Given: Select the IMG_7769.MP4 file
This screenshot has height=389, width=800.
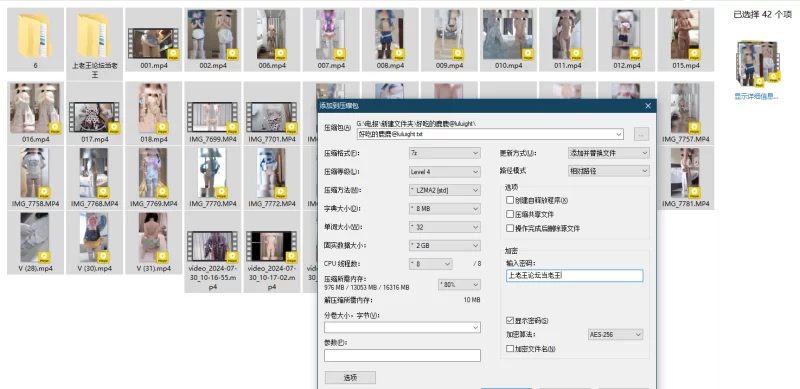Looking at the screenshot, I should 154,178.
